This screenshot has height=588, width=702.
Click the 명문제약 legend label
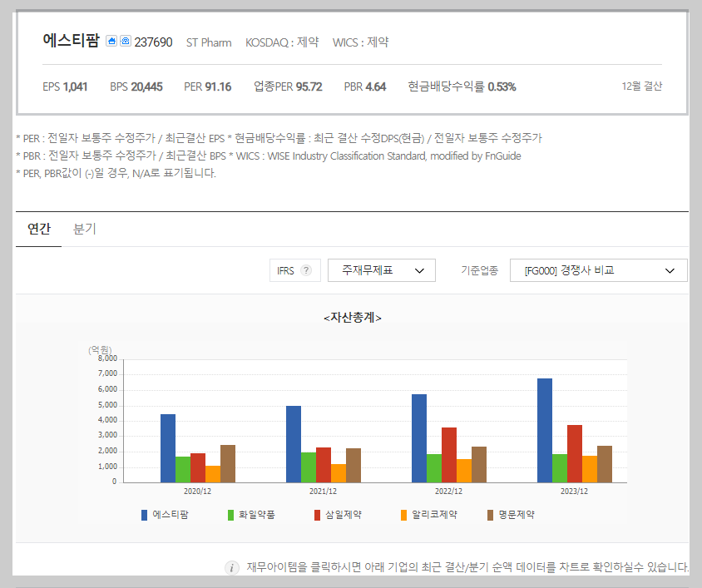coord(517,515)
